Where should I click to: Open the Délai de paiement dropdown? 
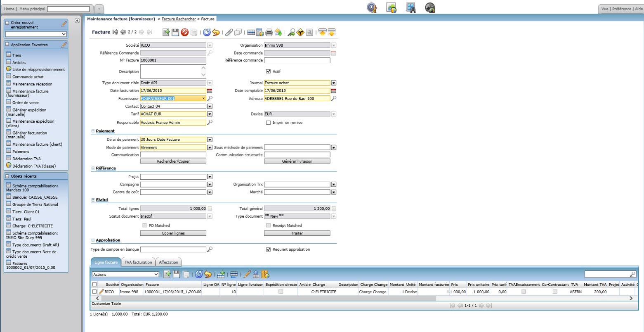coord(210,140)
